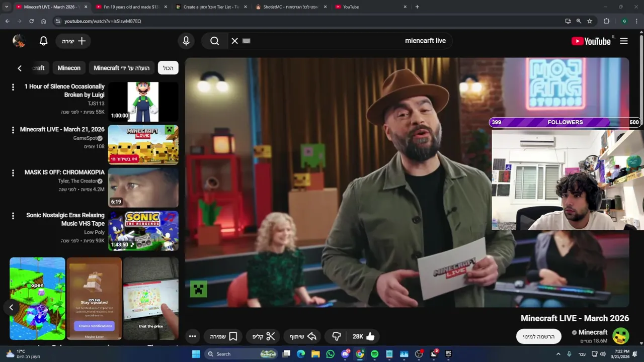This screenshot has height=362, width=644.
Task: Select the הכול filter chip
Action: point(168,68)
